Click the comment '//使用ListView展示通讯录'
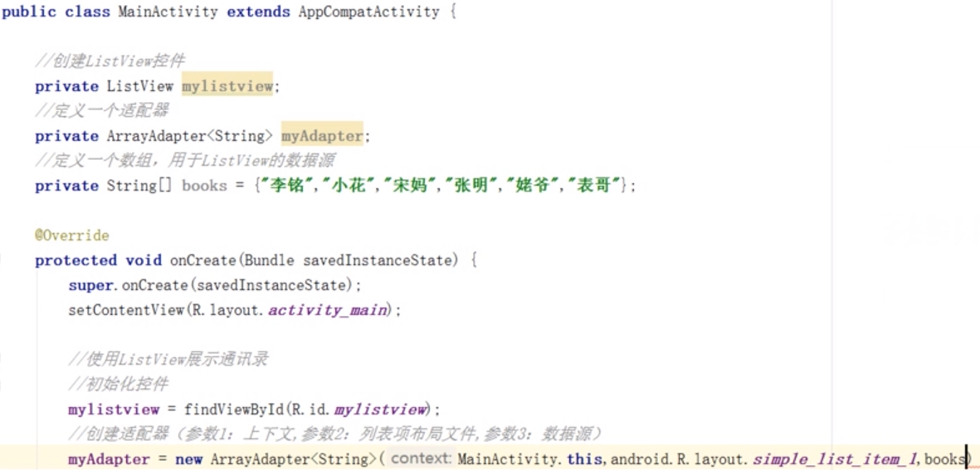The height and width of the screenshot is (470, 980). click(168, 360)
